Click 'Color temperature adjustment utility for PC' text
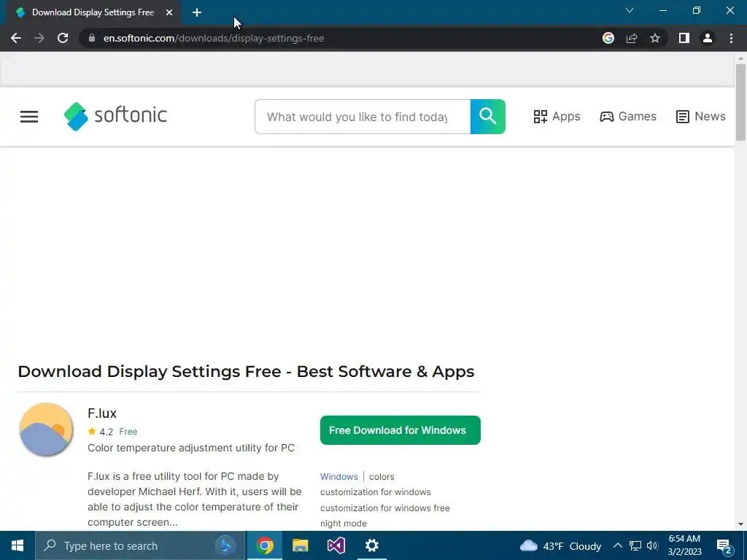This screenshot has width=747, height=560. click(191, 448)
